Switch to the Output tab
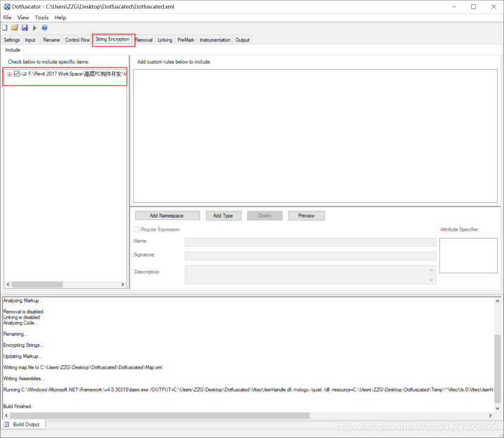This screenshot has height=438, width=504. (x=242, y=40)
